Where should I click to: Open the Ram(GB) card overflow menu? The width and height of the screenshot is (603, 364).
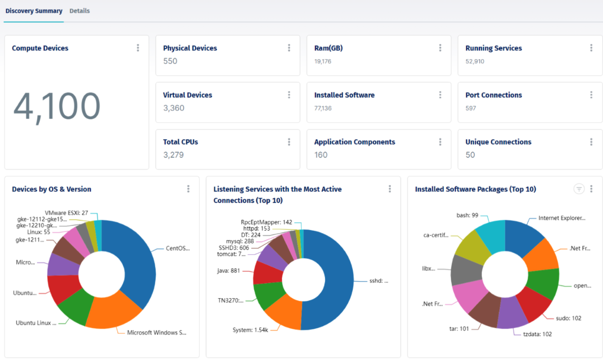440,48
